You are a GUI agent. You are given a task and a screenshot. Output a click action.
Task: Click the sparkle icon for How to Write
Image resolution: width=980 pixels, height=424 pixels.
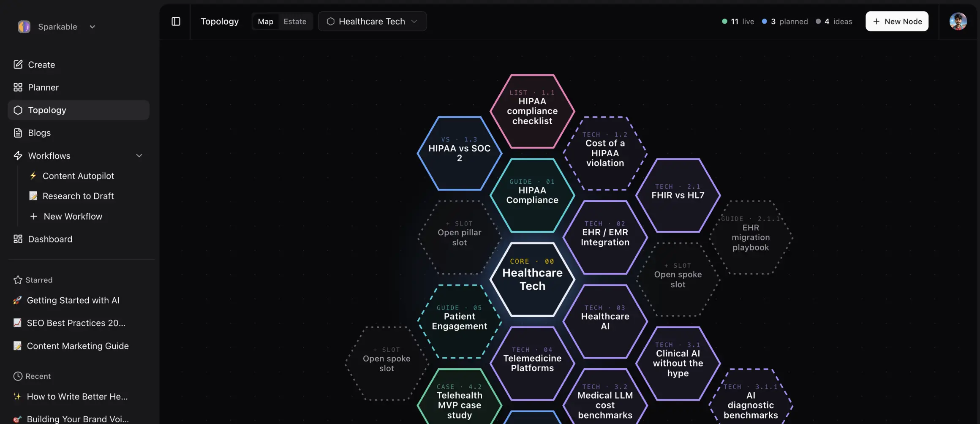(x=17, y=397)
